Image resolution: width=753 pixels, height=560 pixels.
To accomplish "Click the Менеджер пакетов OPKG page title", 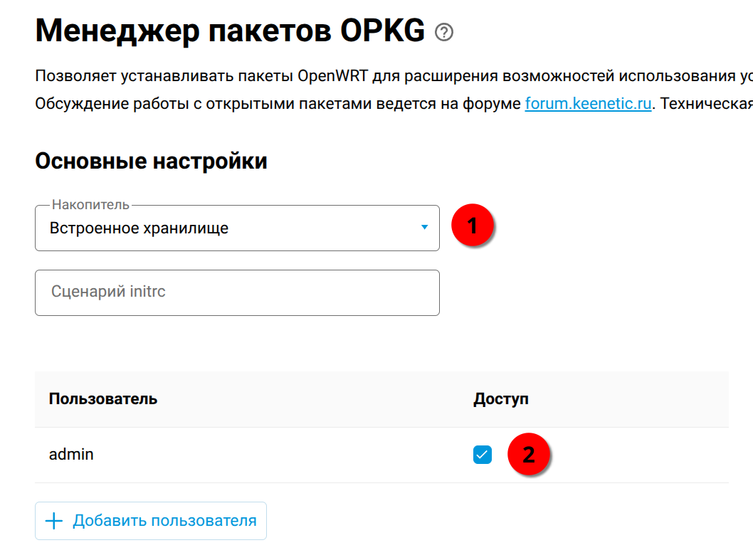I will click(x=230, y=31).
